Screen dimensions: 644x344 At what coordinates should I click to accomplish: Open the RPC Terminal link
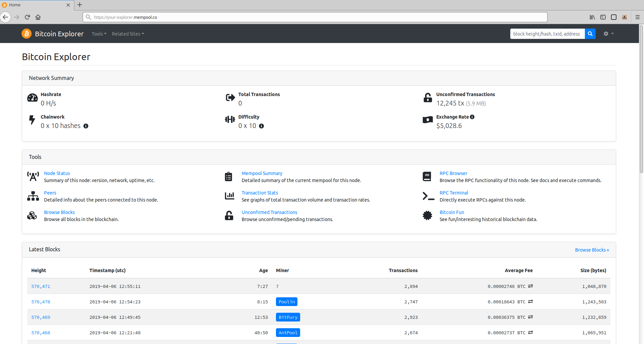(454, 193)
